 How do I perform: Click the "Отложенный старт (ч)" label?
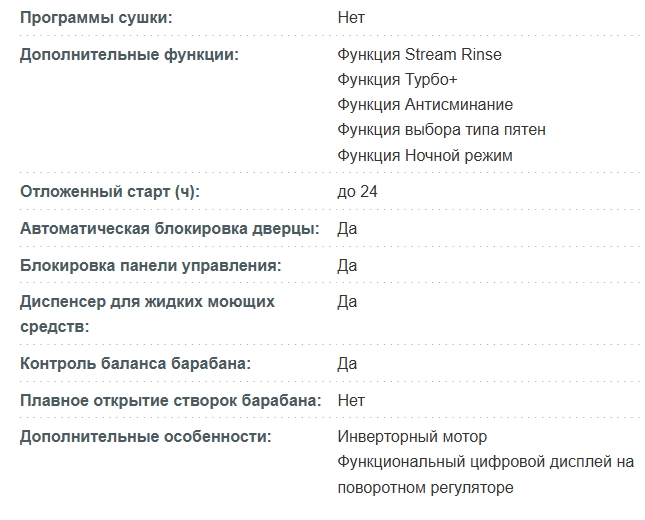117,191
